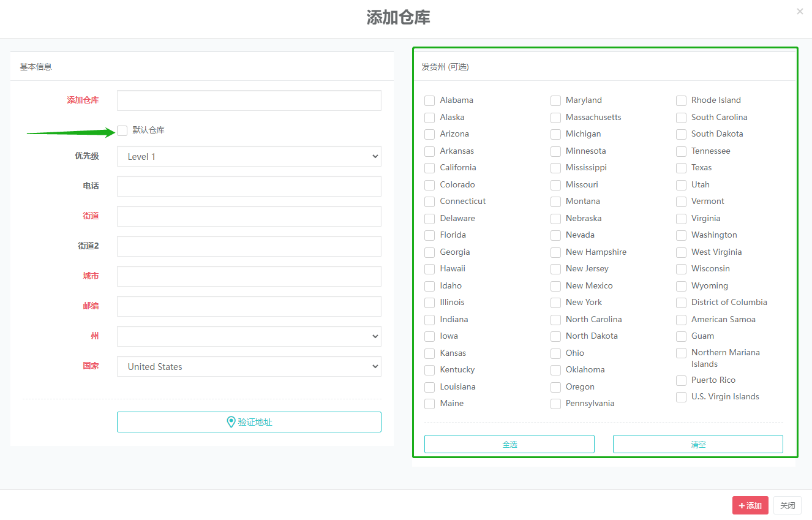This screenshot has height=520, width=812.
Task: Tick the Maine checkbox
Action: pos(430,404)
